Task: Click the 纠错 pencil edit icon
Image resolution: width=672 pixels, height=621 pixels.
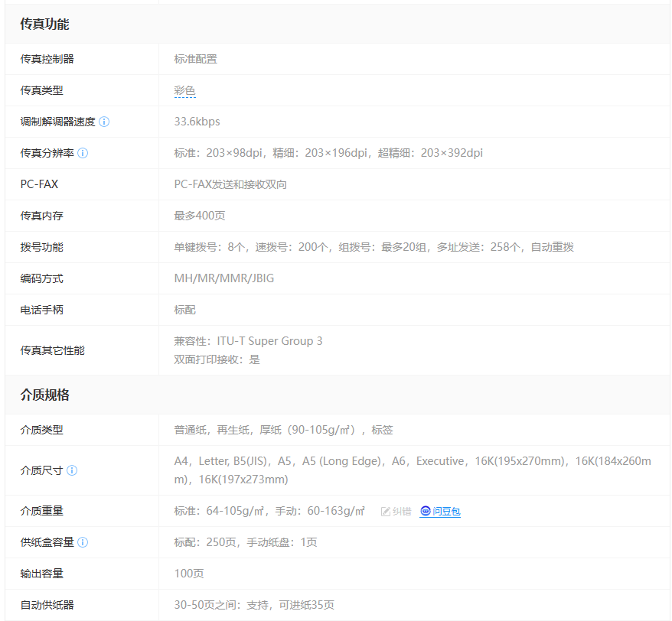Action: click(x=386, y=512)
